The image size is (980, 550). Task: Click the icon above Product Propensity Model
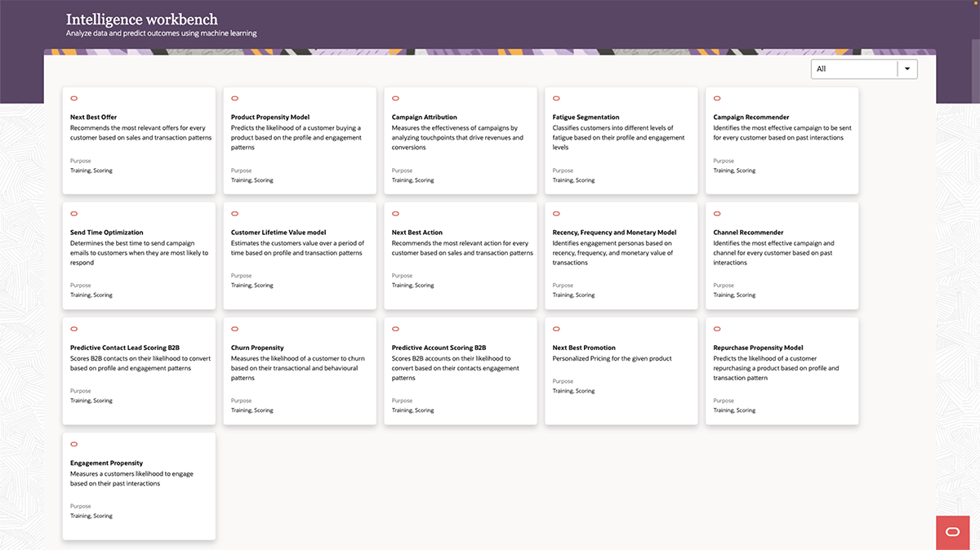tap(234, 99)
